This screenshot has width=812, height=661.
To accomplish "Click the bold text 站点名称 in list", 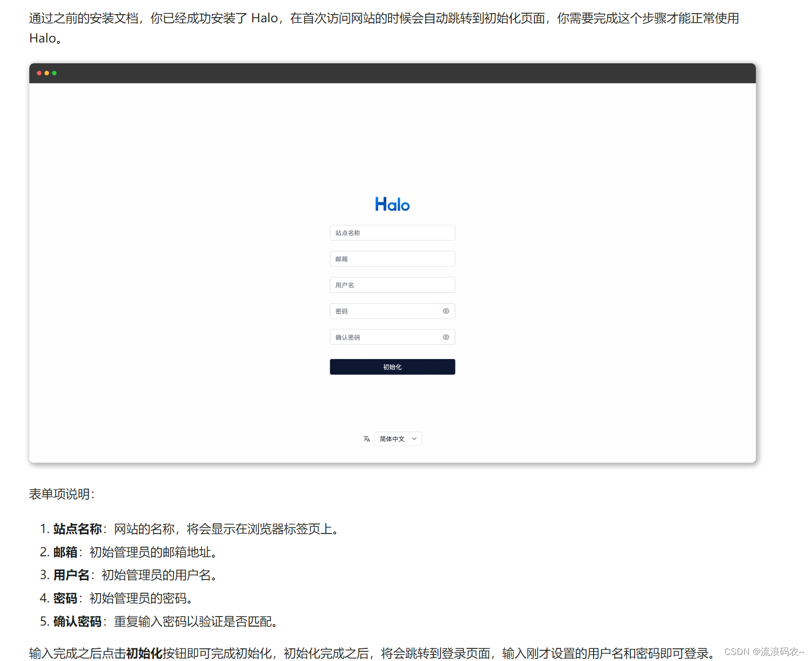I will coord(77,529).
